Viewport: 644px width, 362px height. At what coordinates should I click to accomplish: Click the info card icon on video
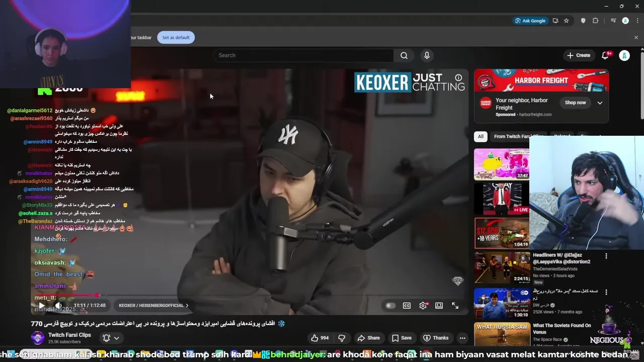click(x=458, y=77)
